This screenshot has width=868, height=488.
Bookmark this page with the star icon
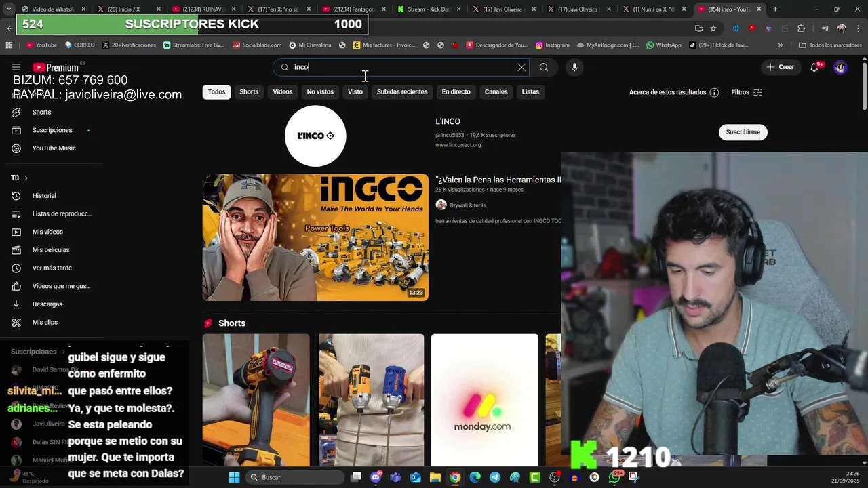coord(713,28)
